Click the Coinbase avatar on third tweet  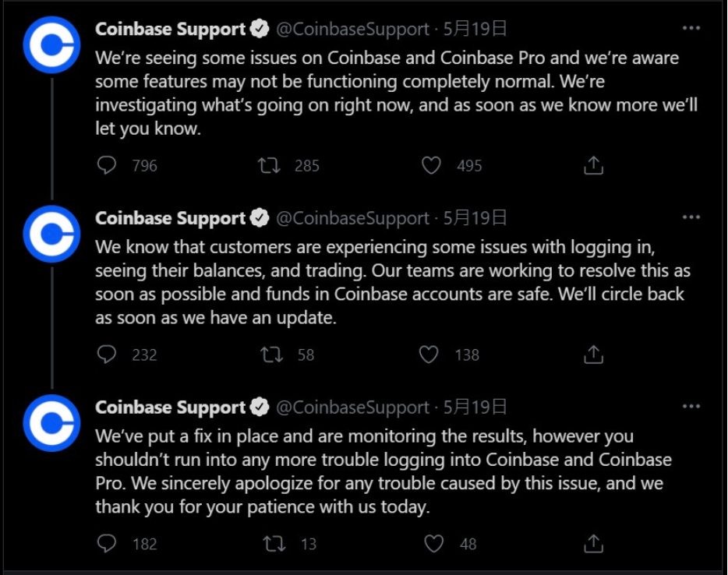[x=51, y=423]
